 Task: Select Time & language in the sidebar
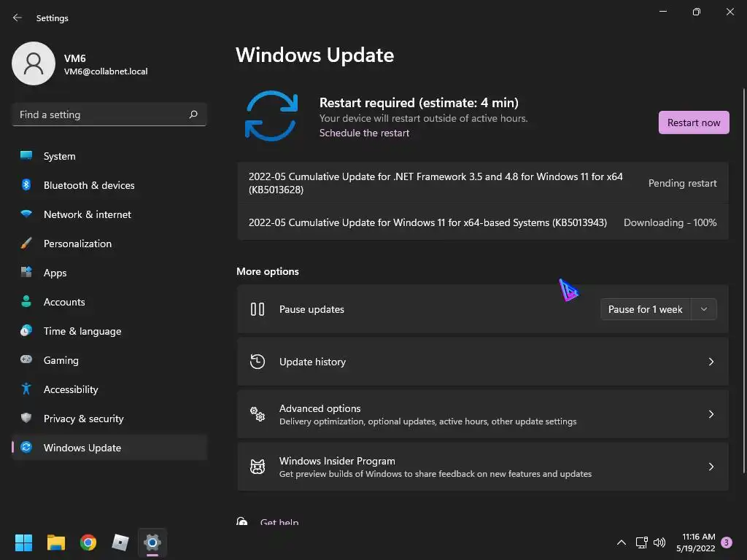point(109,330)
